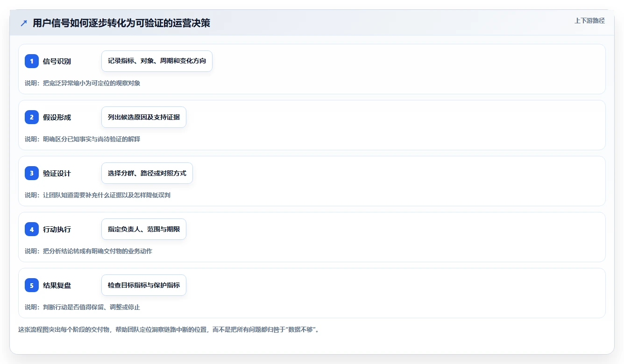Click the footer caption mentioning 数据不够

(169, 329)
